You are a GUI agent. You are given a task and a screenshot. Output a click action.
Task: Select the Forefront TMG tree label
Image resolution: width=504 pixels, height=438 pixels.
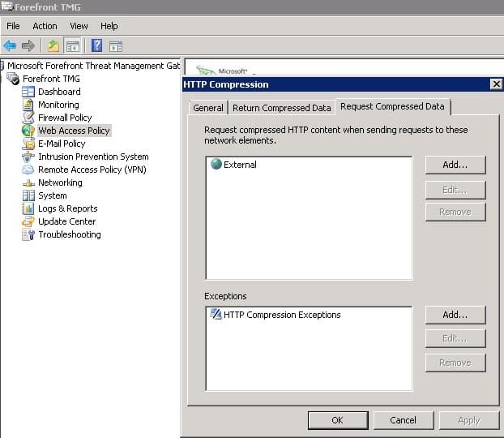tap(51, 79)
